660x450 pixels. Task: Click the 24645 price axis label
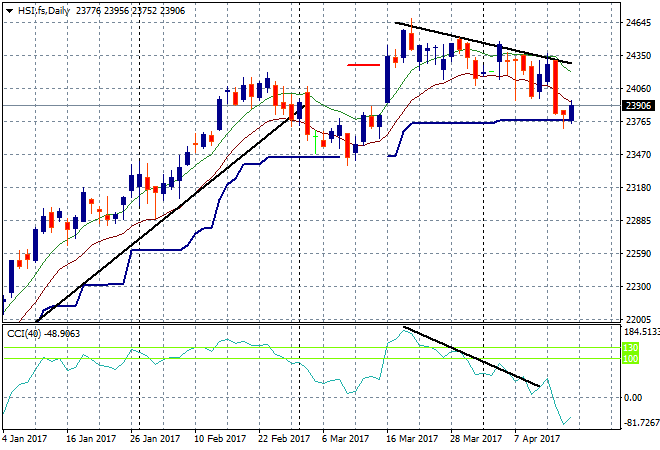click(x=639, y=23)
